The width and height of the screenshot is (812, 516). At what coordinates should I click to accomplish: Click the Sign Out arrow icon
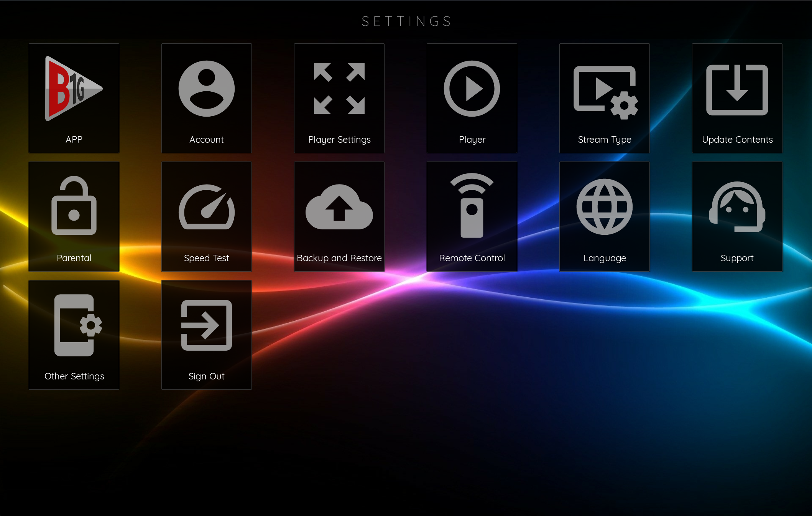206,325
